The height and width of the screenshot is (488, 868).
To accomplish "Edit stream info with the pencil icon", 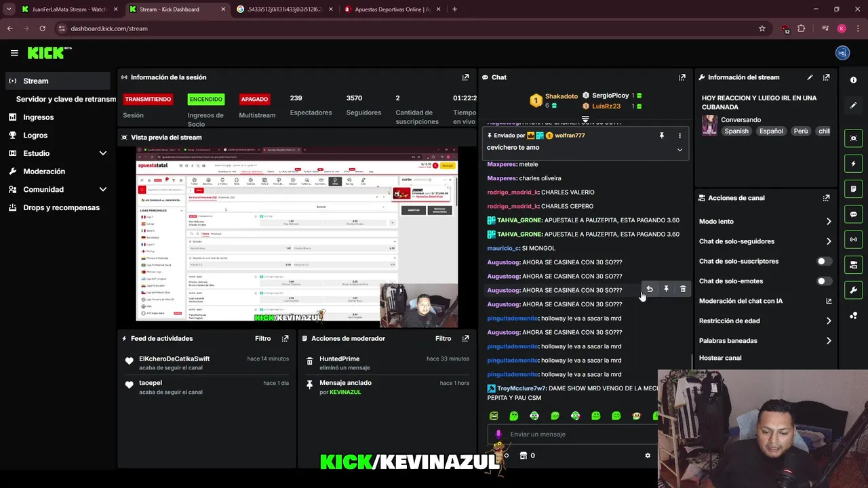I will (x=810, y=77).
